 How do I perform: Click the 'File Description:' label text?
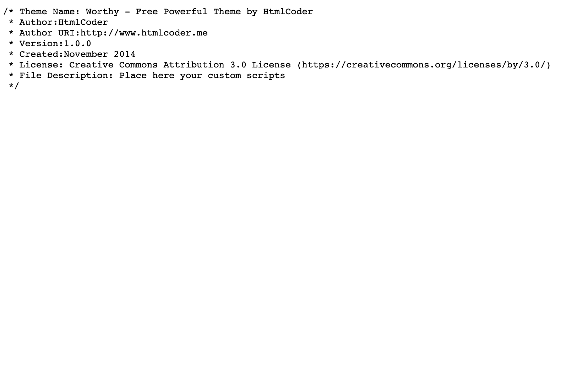pyautogui.click(x=66, y=76)
